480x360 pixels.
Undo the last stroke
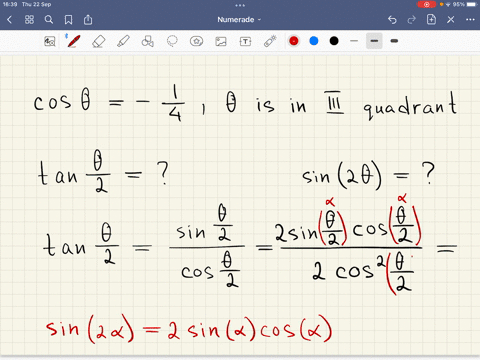392,20
